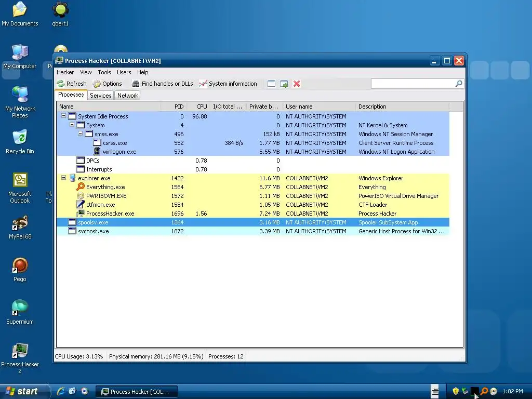Sort by the User name column header

coord(320,107)
